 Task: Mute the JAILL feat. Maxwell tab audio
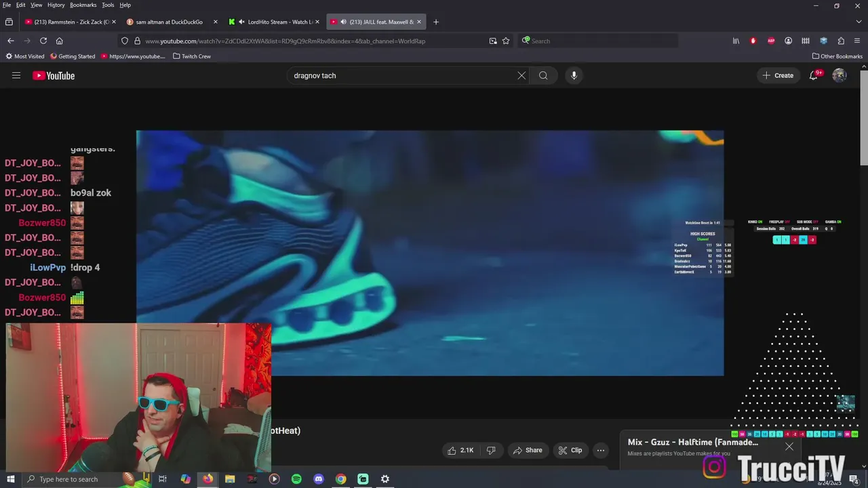(343, 22)
